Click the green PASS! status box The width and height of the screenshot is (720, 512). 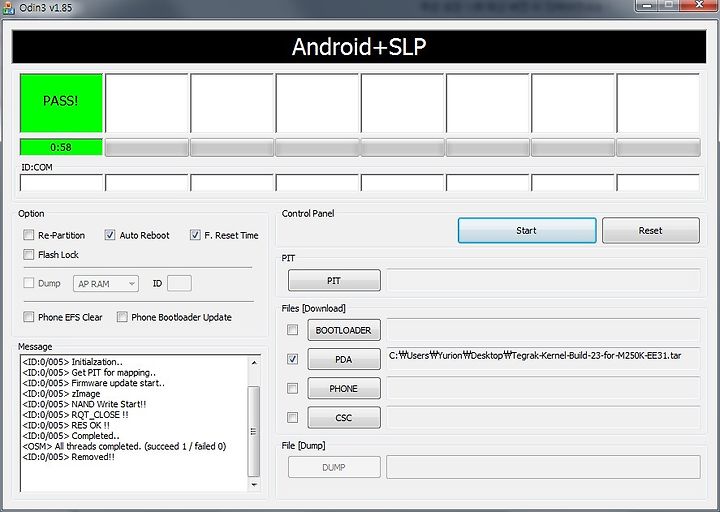pyautogui.click(x=61, y=103)
